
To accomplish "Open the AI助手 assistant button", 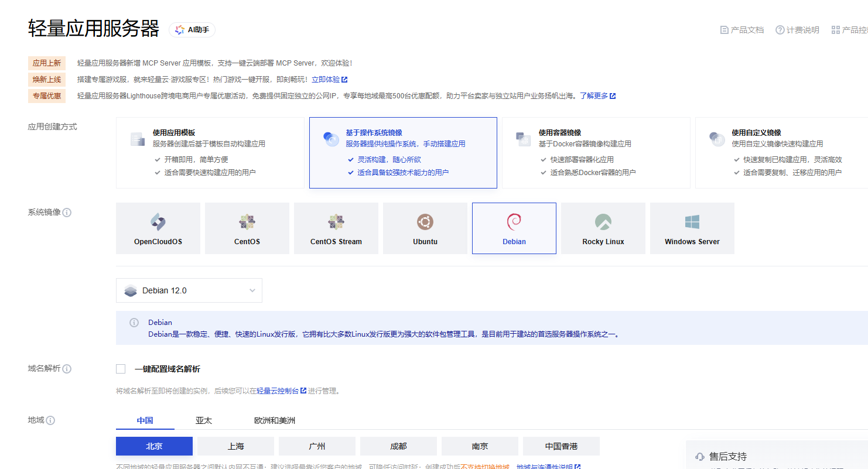I will (192, 30).
